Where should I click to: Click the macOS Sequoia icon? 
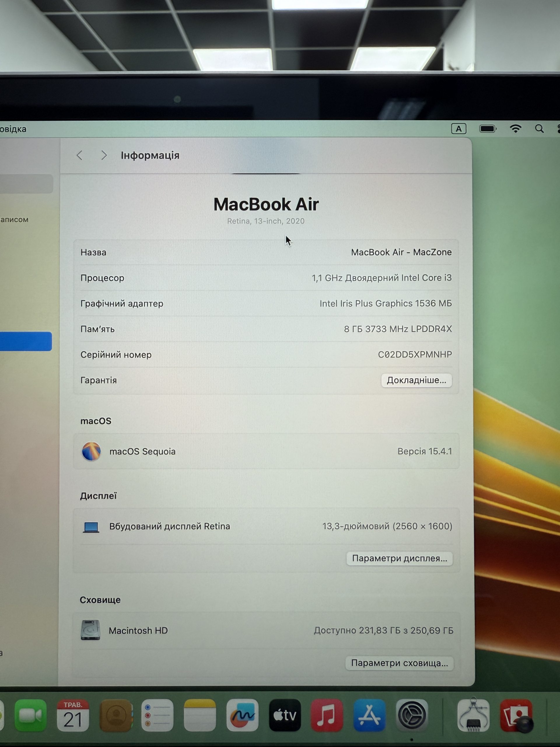91,451
